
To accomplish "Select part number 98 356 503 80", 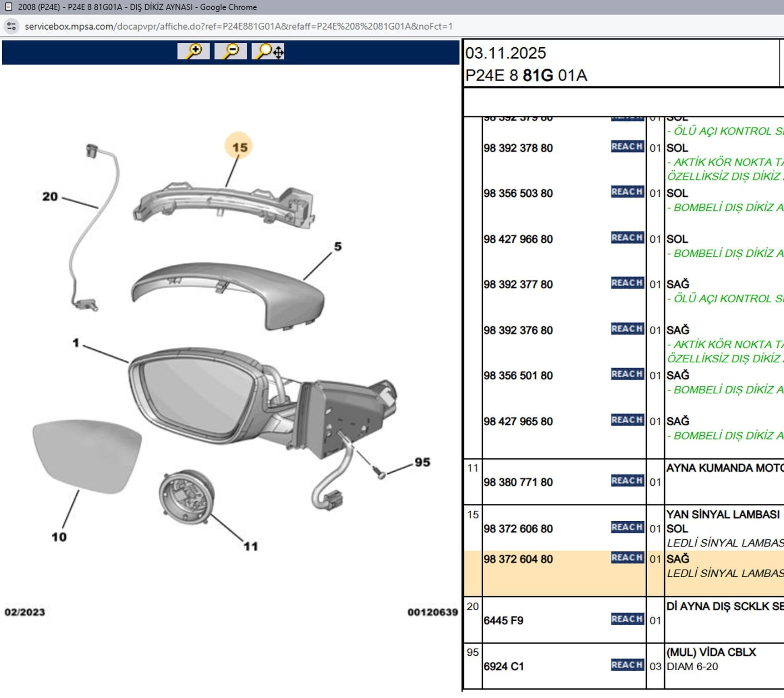I will tap(518, 193).
